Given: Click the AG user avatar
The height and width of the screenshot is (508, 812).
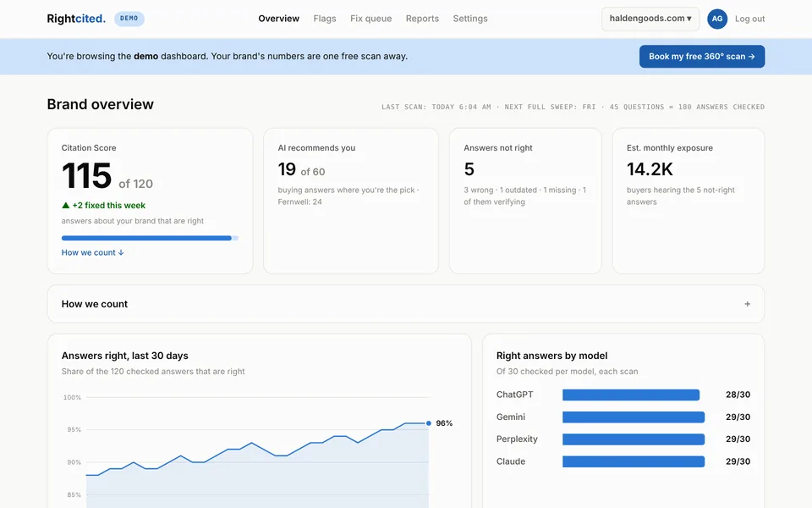Looking at the screenshot, I should 717,19.
